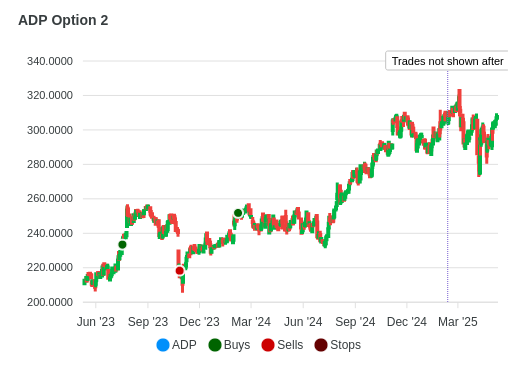Click the 'Trades not shown after' annotation label
This screenshot has height=380, width=530.
click(x=447, y=61)
